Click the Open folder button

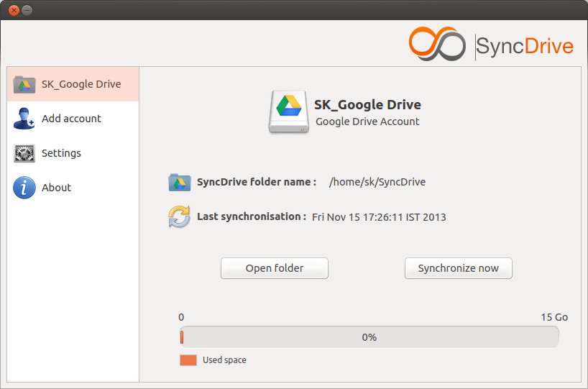tap(275, 268)
